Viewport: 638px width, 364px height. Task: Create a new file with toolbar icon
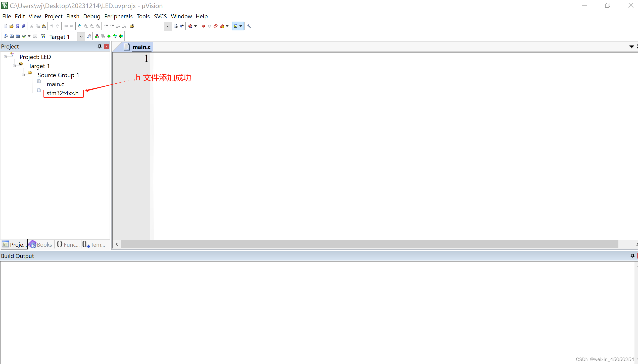point(6,26)
